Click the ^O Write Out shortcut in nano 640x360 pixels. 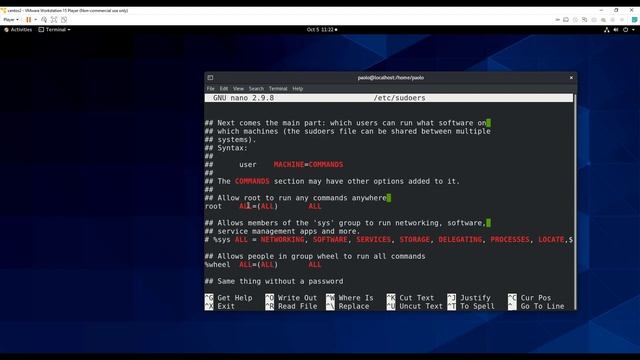291,298
